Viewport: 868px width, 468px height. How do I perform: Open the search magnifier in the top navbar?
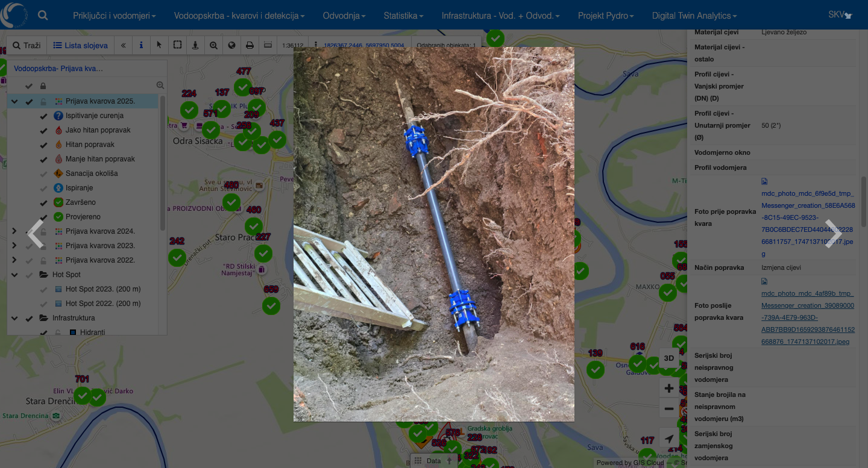pos(43,16)
